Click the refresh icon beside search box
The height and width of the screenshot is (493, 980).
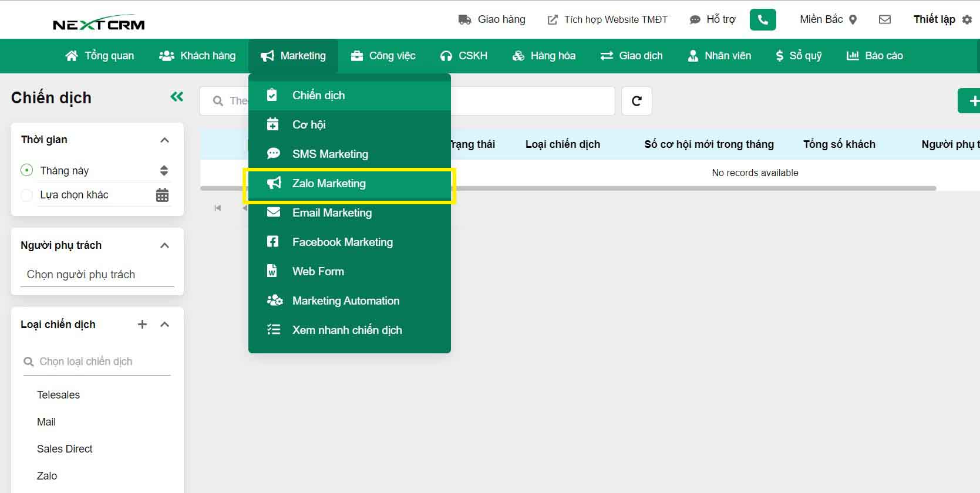pyautogui.click(x=637, y=101)
